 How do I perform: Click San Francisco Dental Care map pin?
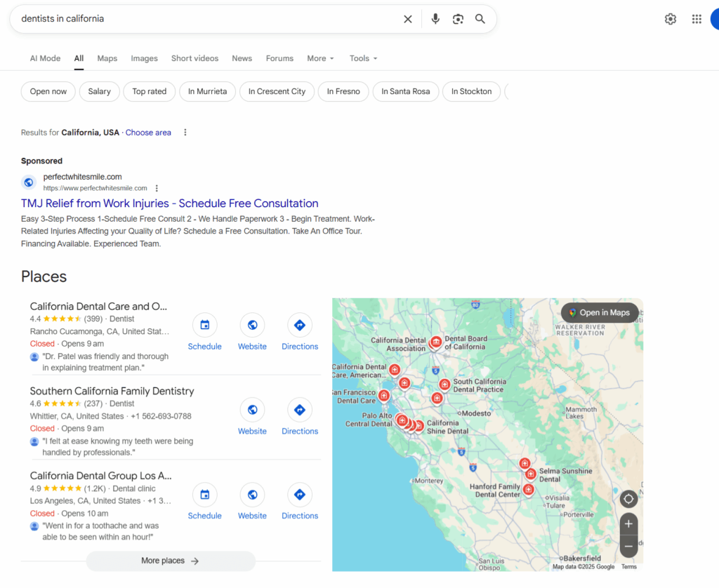384,395
